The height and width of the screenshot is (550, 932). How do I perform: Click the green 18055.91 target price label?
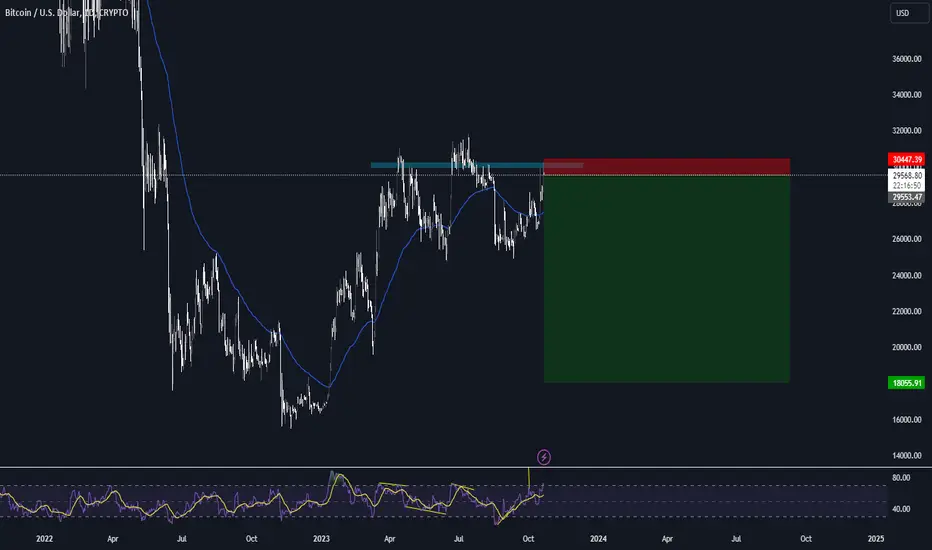[x=906, y=383]
